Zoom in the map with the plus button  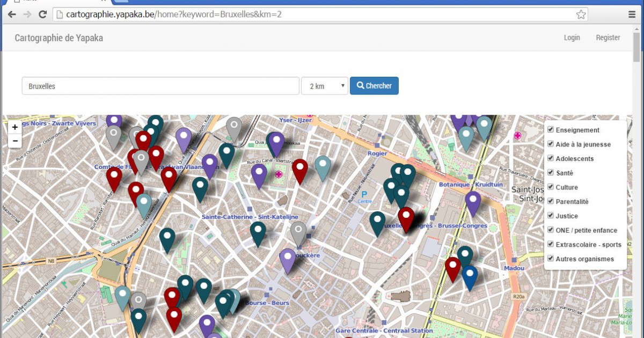14,128
